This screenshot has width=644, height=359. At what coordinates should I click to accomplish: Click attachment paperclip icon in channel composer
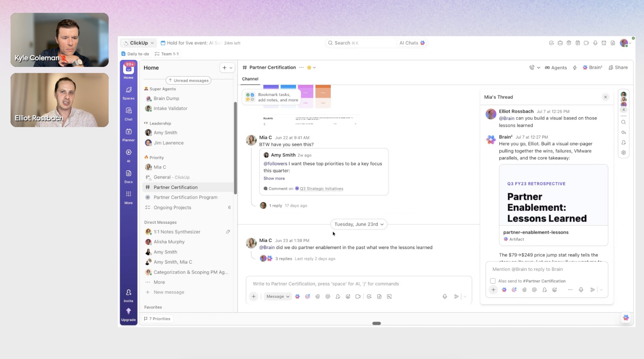coord(317,296)
